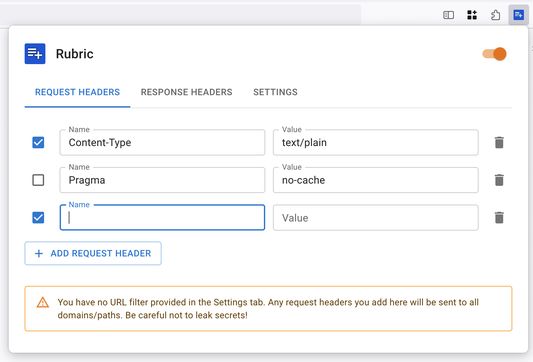
Task: Remove the empty header row via trash icon
Action: pyautogui.click(x=499, y=218)
